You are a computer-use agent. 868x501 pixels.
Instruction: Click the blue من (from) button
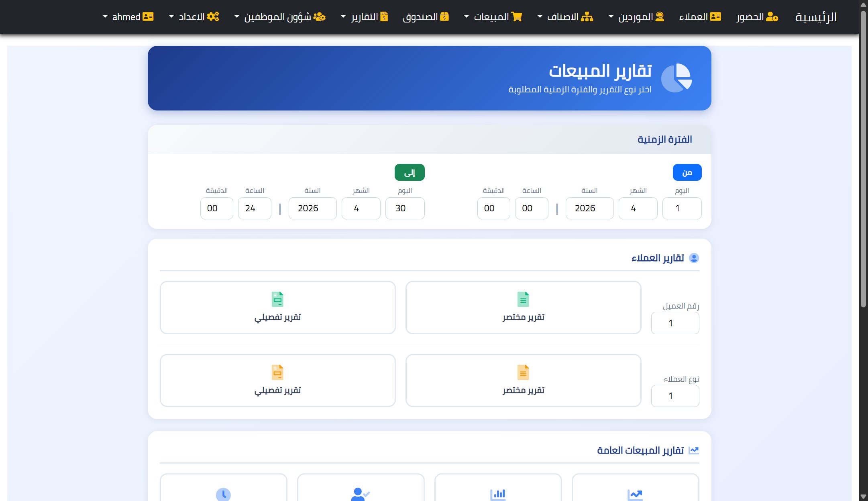[687, 172]
